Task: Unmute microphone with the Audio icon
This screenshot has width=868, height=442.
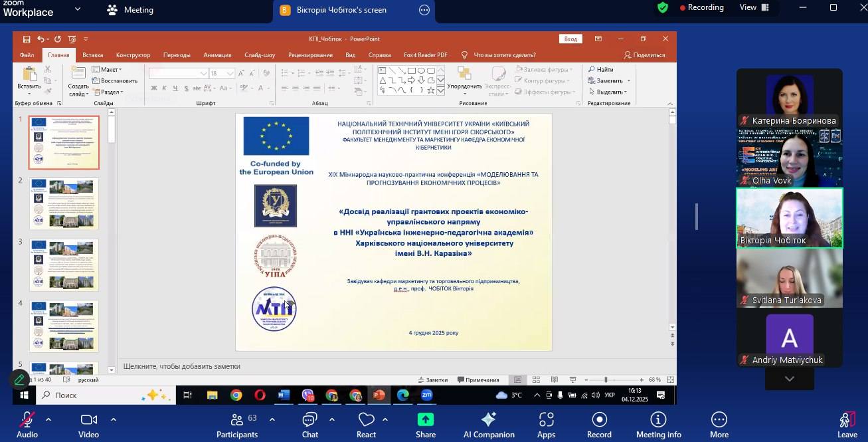Action: [x=27, y=421]
